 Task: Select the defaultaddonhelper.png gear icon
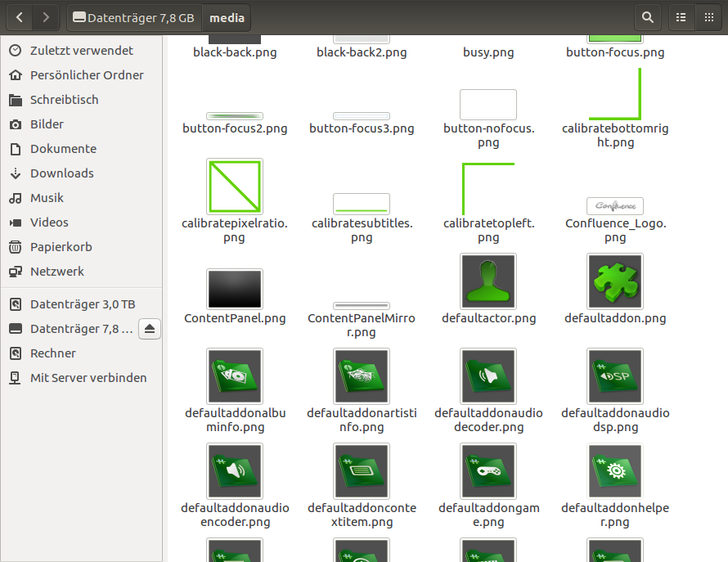coord(615,471)
